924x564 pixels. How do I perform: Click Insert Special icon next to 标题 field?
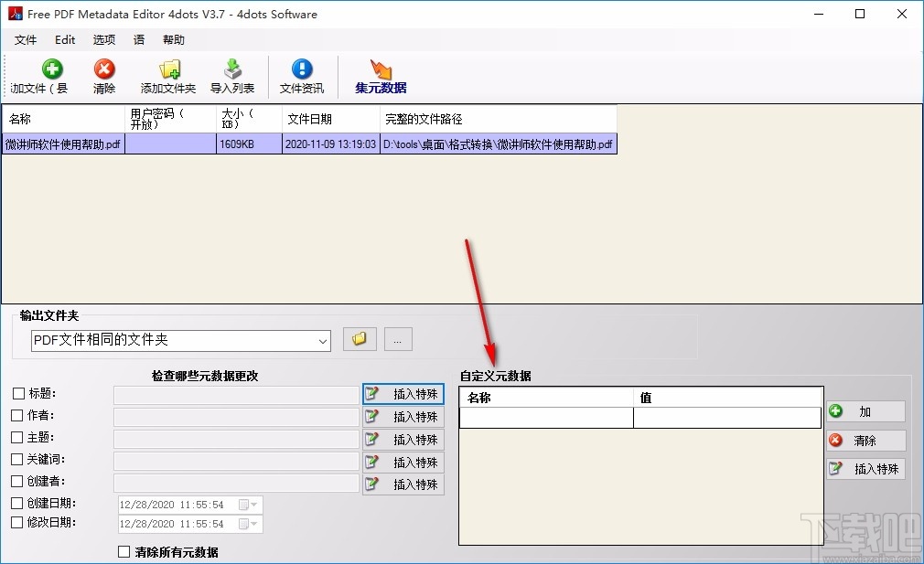[403, 394]
